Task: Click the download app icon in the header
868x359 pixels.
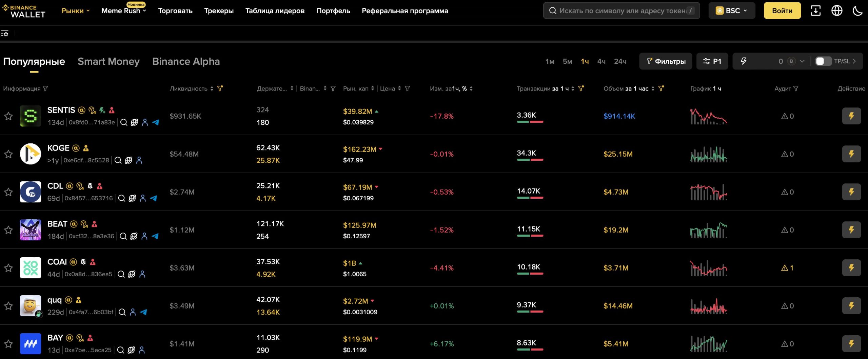Action: click(815, 11)
